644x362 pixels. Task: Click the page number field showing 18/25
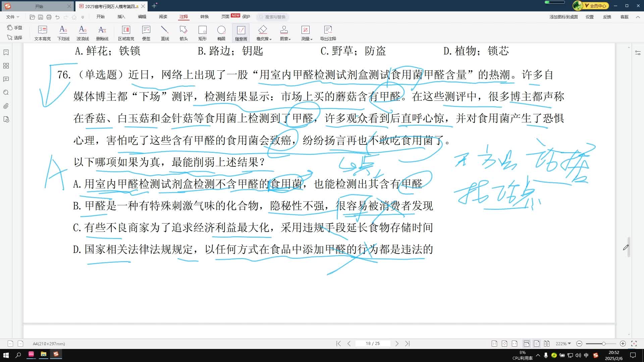tap(373, 343)
